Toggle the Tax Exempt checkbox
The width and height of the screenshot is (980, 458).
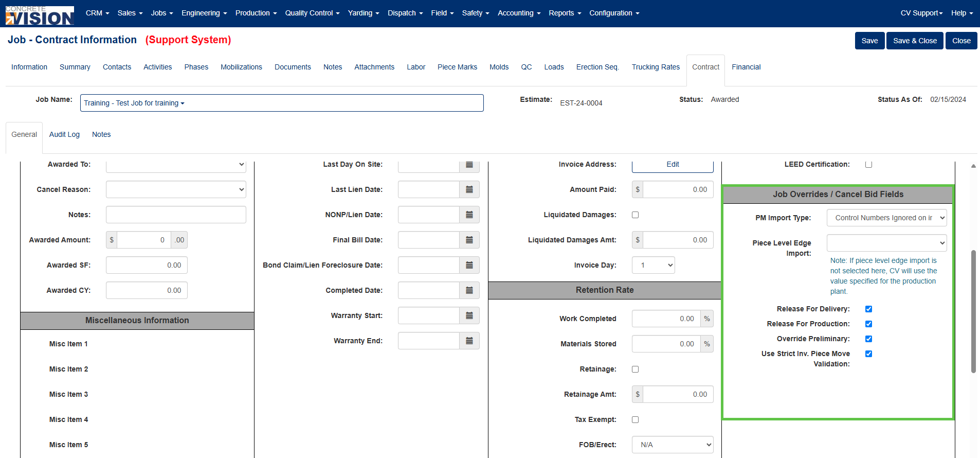[x=636, y=420]
